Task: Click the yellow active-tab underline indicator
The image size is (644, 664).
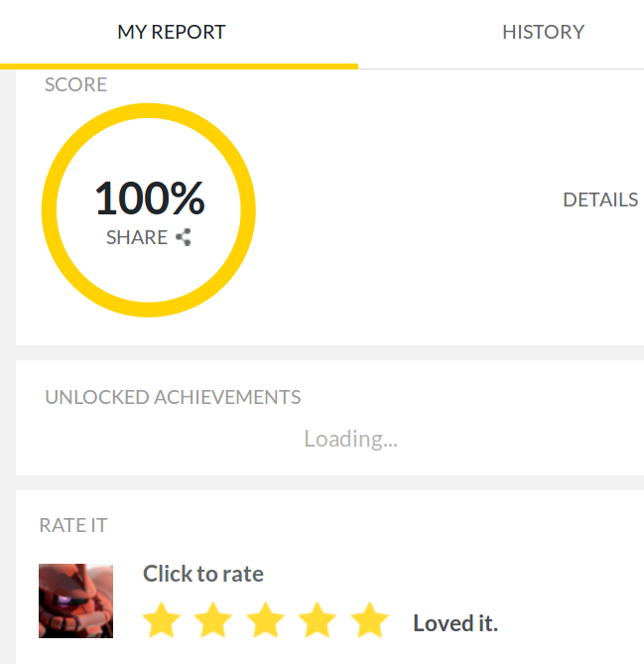Action: tap(179, 66)
